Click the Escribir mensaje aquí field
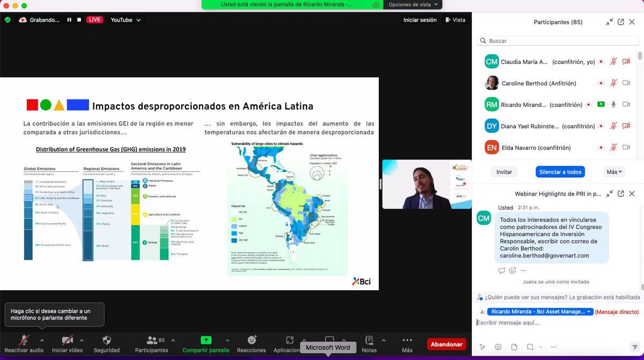 557,322
